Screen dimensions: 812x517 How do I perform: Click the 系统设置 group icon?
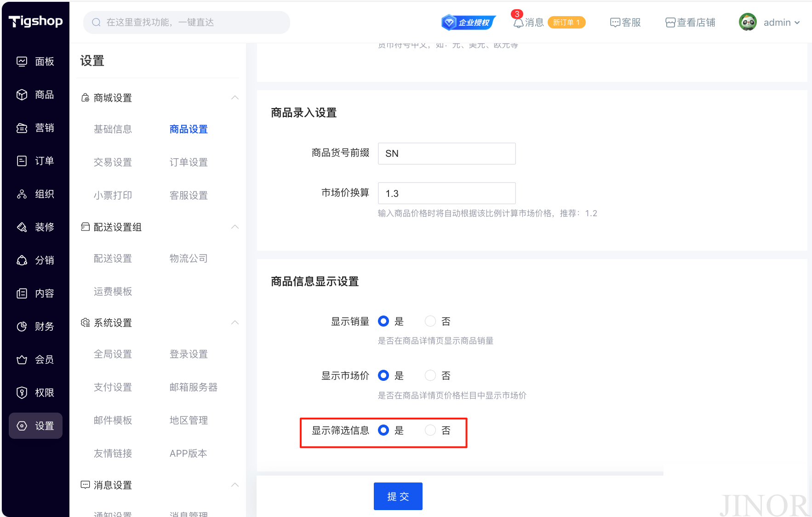tap(85, 323)
